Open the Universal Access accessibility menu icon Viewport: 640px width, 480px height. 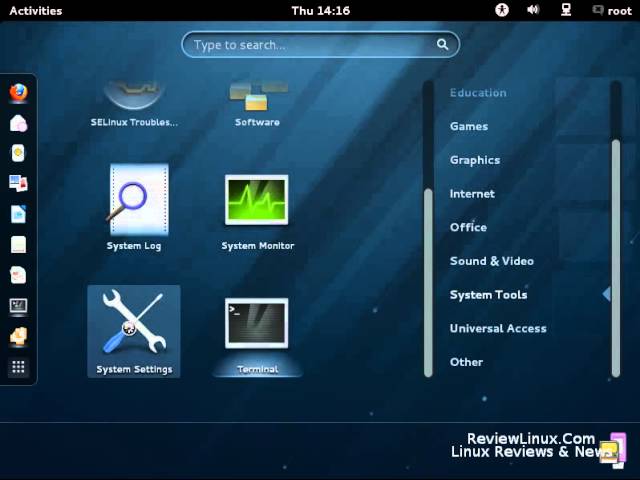(x=502, y=10)
